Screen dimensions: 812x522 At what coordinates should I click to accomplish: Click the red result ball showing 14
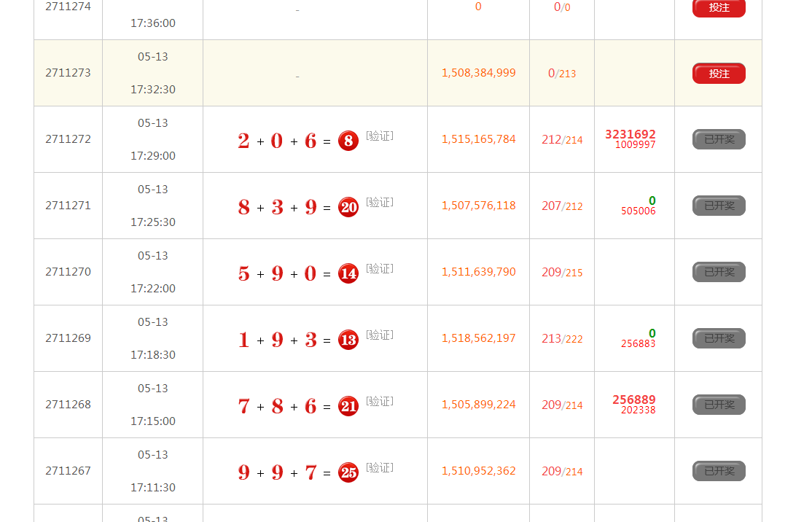(x=348, y=273)
